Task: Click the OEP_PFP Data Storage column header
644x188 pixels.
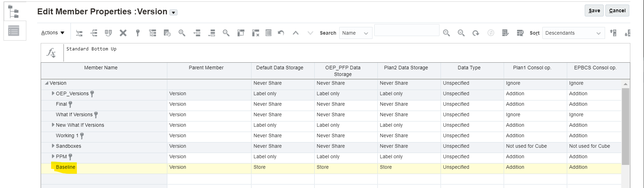Action: tap(346, 71)
